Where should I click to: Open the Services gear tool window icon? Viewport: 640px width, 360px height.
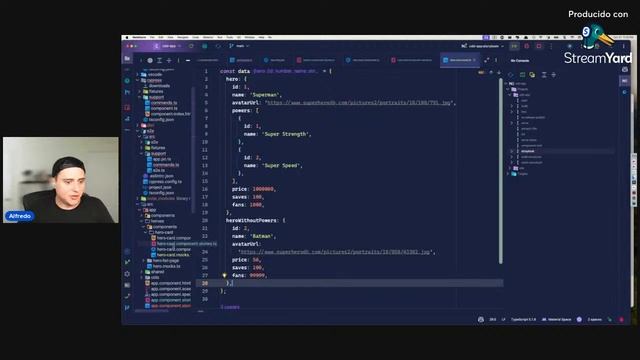click(127, 273)
